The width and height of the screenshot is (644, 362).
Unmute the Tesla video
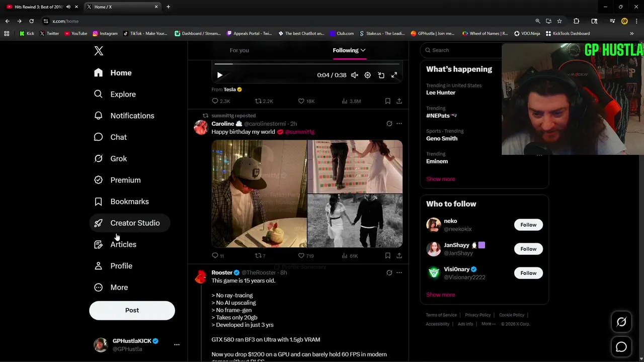pos(354,75)
